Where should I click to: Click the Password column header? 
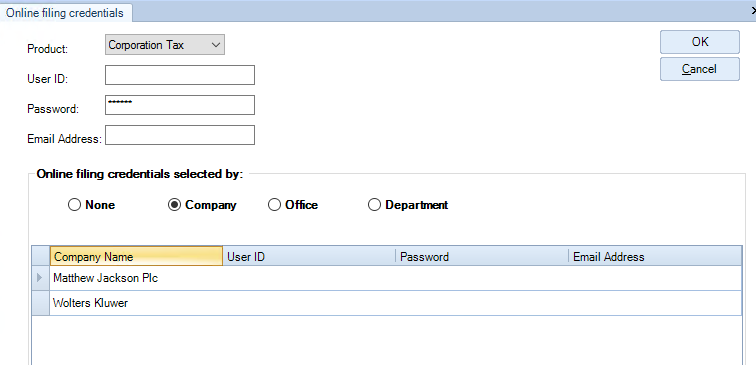pos(482,257)
